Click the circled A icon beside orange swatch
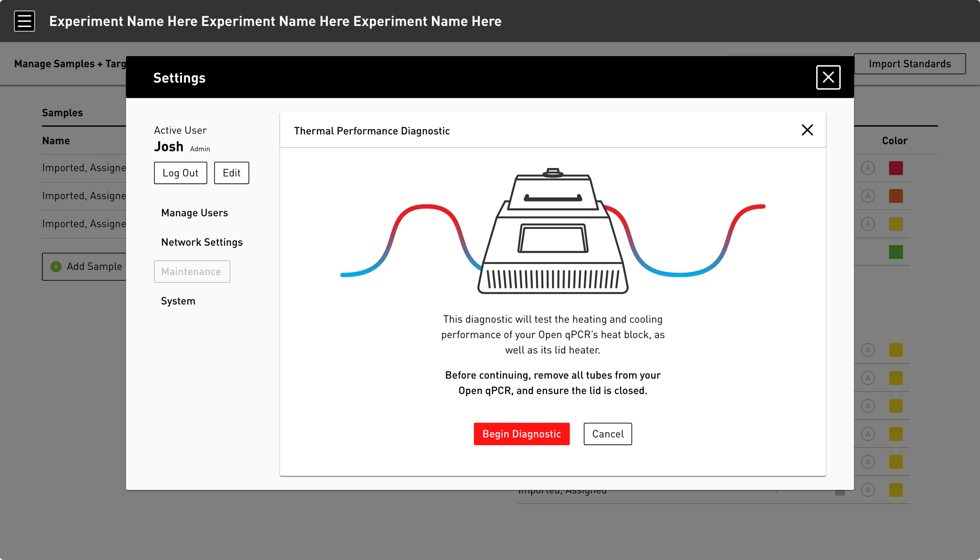The image size is (980, 560). point(868,196)
